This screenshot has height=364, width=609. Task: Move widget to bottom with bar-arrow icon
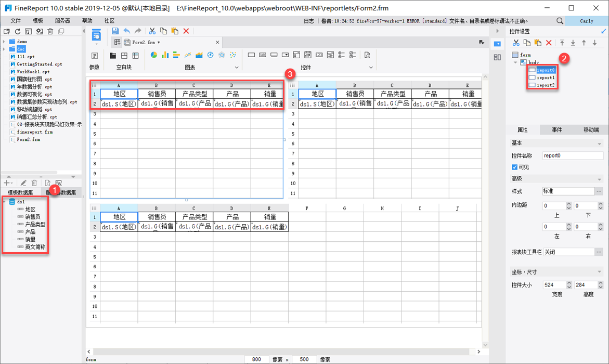(x=573, y=43)
